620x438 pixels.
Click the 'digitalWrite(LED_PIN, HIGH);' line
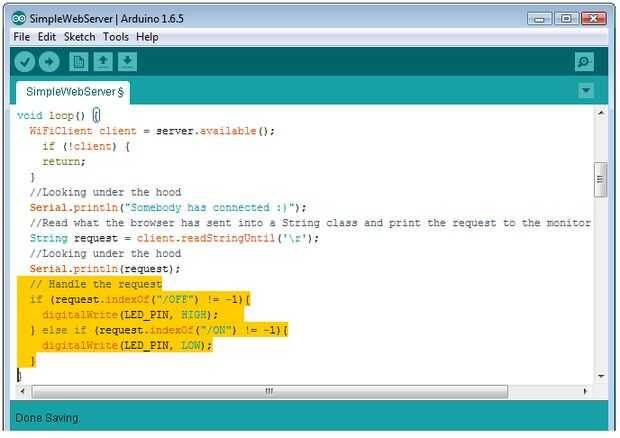[x=130, y=315]
